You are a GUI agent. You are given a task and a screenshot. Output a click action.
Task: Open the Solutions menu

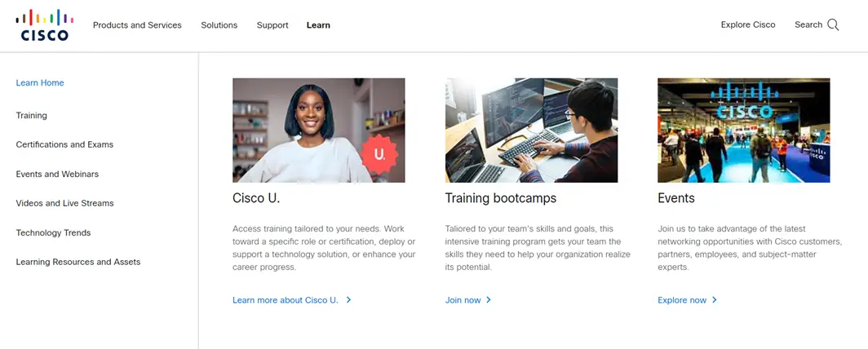point(219,25)
